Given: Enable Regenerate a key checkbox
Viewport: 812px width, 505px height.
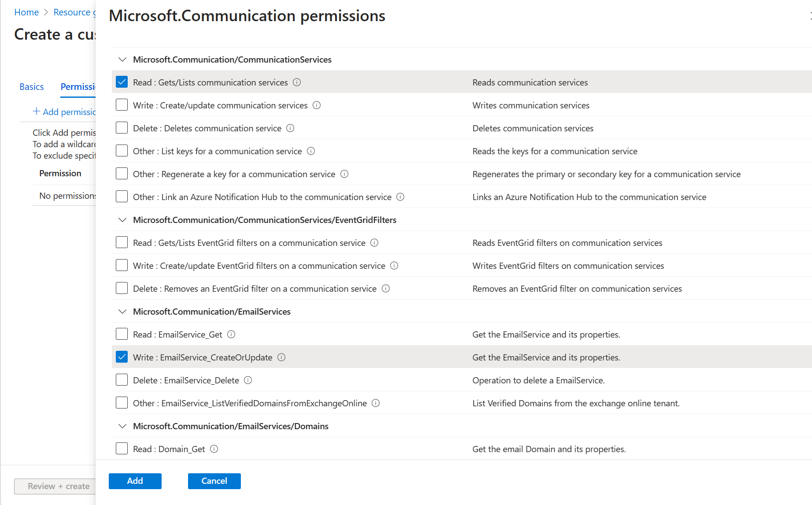Looking at the screenshot, I should pos(122,174).
